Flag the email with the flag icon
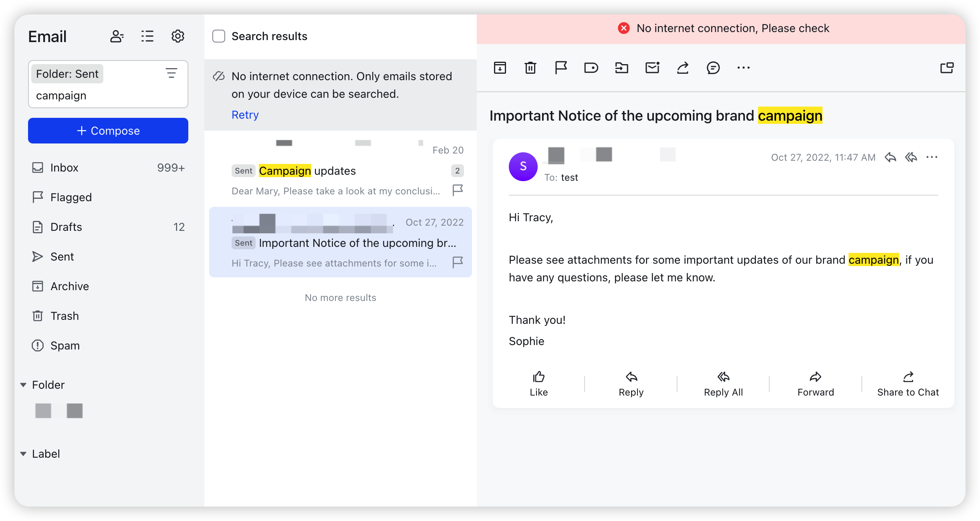 (561, 68)
